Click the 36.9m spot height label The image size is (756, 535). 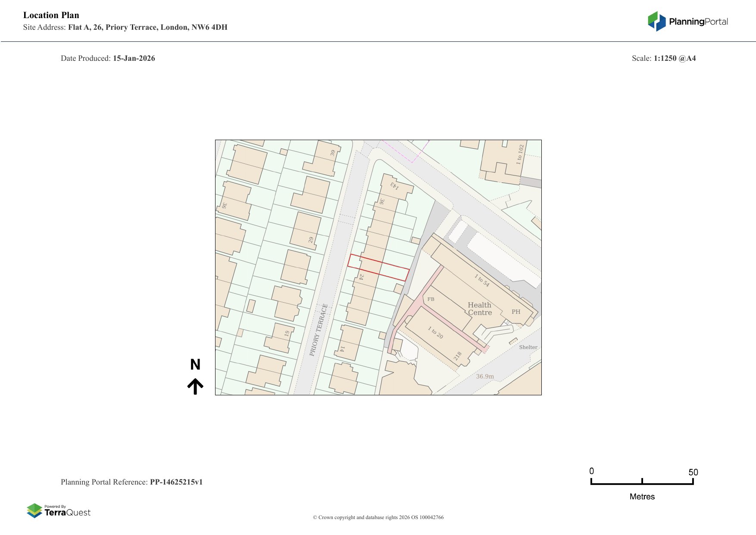pos(485,376)
